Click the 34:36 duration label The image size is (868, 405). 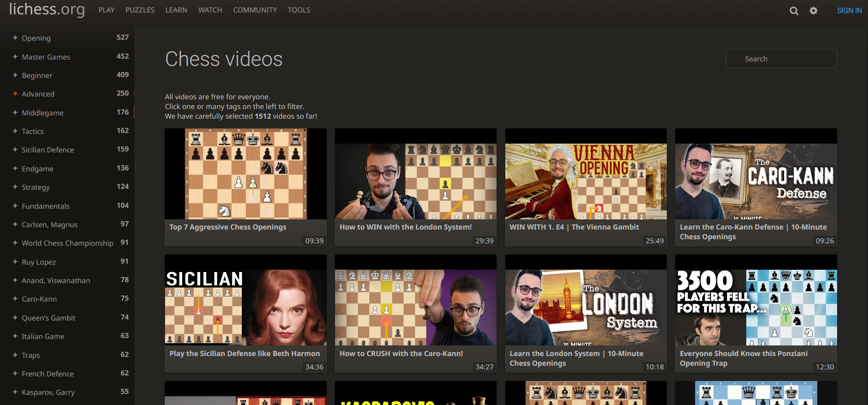(x=314, y=367)
